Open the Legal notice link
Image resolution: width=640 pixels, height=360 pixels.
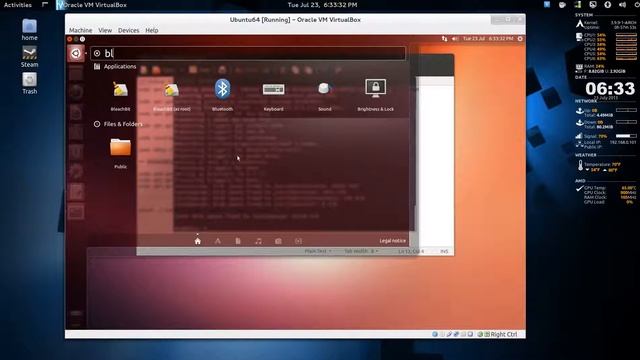pyautogui.click(x=392, y=241)
